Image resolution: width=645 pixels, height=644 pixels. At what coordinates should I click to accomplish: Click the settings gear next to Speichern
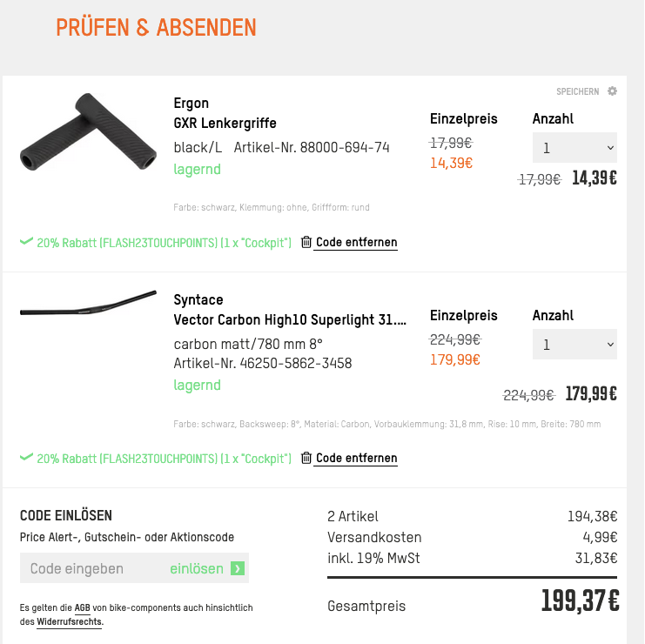(x=613, y=91)
